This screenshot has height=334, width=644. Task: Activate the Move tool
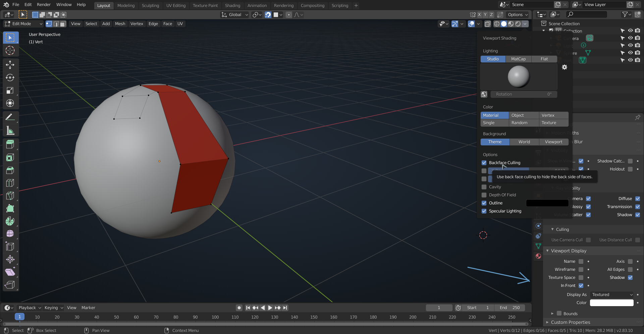click(10, 64)
